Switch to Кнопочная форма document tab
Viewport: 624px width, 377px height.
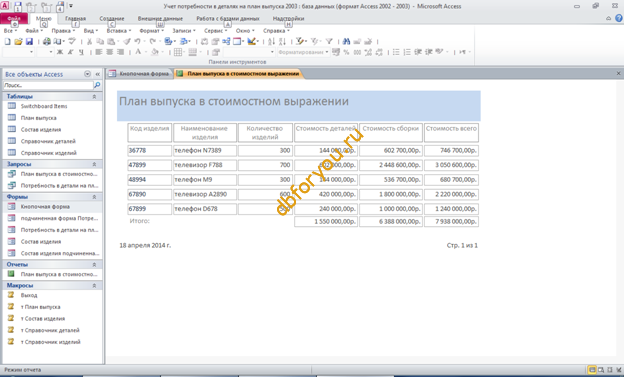[140, 74]
